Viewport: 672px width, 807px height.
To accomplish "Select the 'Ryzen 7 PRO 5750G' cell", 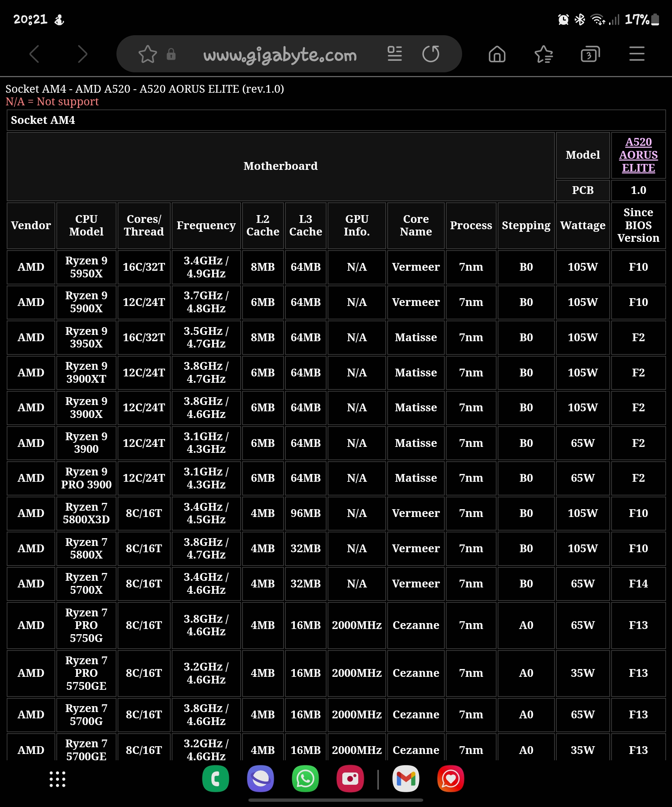I will [x=86, y=625].
